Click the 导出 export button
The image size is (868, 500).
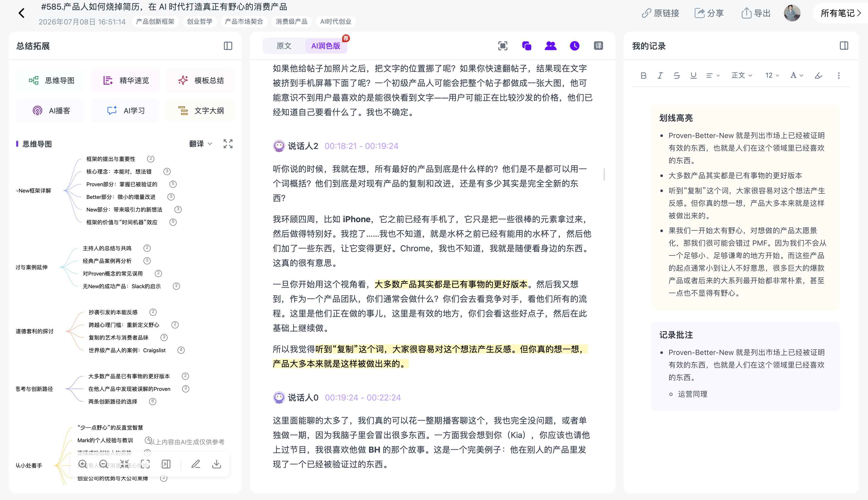756,13
